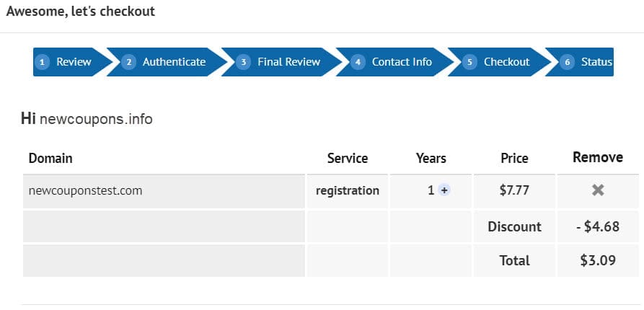Click the step 5 number badge

click(x=470, y=62)
